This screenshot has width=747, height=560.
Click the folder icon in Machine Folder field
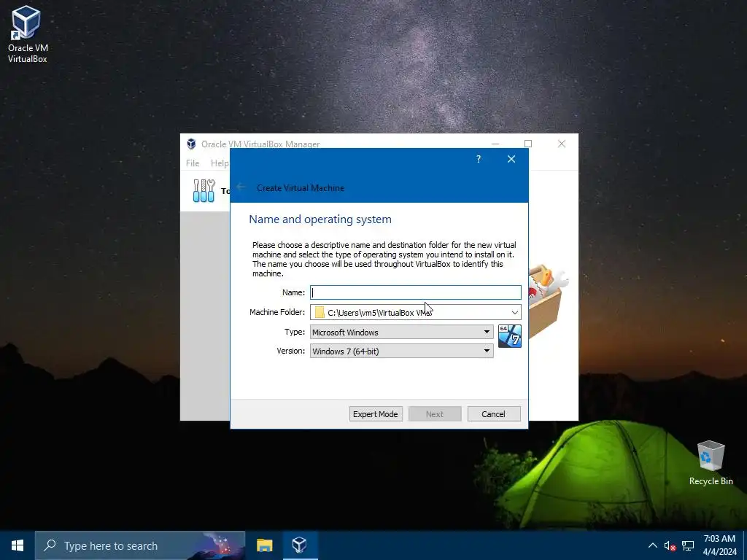[320, 312]
